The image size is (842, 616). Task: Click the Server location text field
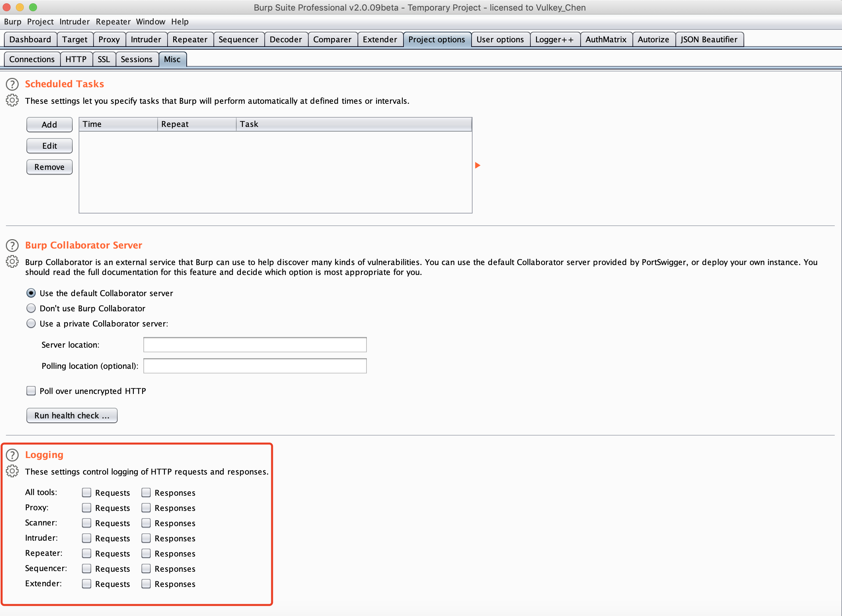point(255,345)
